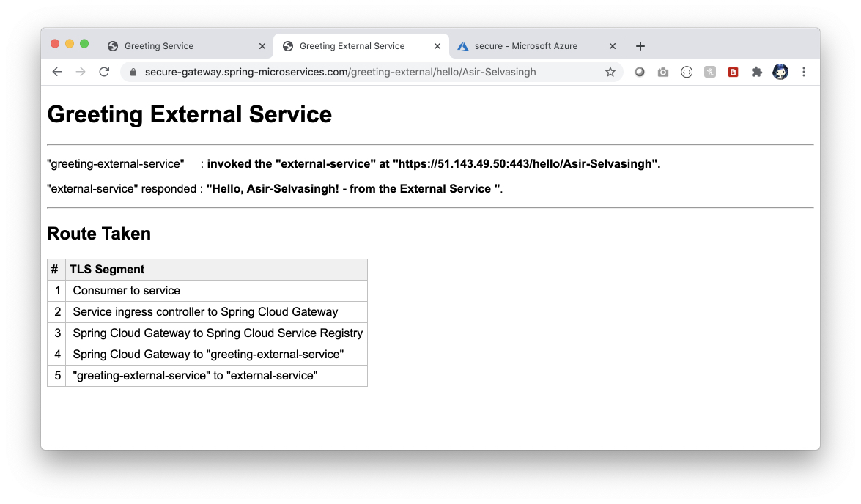Click the "Hello, Asir-Selvasingh!" response text
This screenshot has height=504, width=861.
click(x=353, y=188)
